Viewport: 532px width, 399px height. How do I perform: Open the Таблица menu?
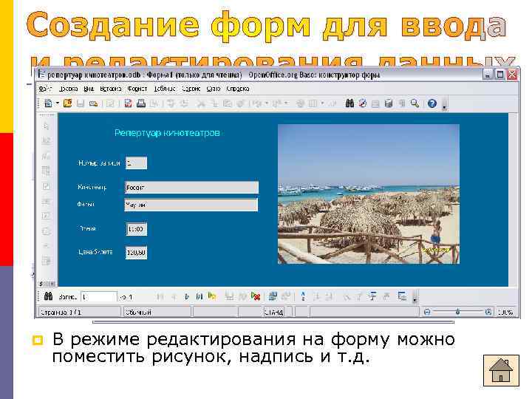(165, 89)
